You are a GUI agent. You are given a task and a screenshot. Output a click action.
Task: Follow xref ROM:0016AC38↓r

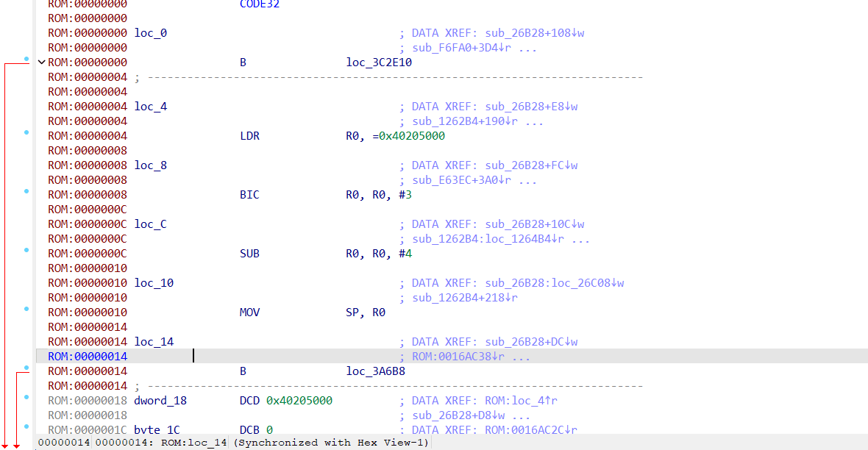pyautogui.click(x=458, y=357)
